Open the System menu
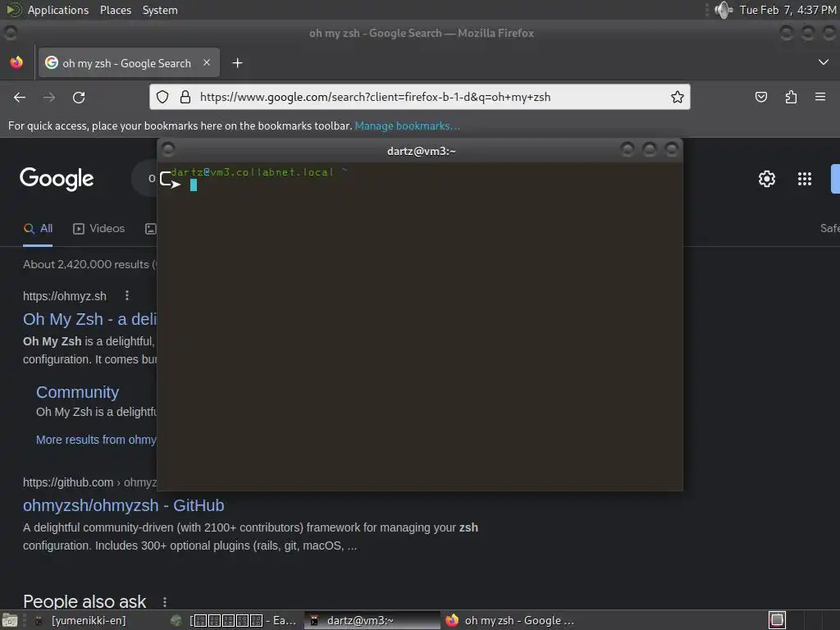 pyautogui.click(x=160, y=10)
